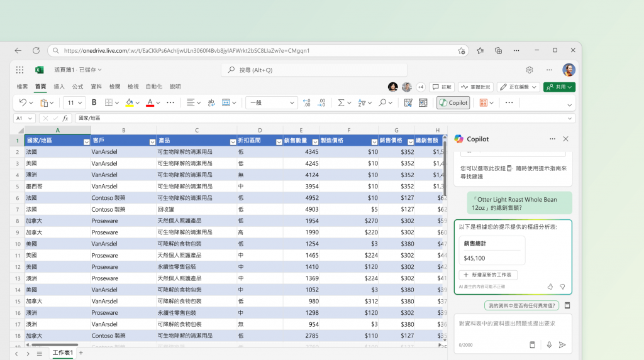
Task: Apply the yellow fill color
Action: click(130, 102)
